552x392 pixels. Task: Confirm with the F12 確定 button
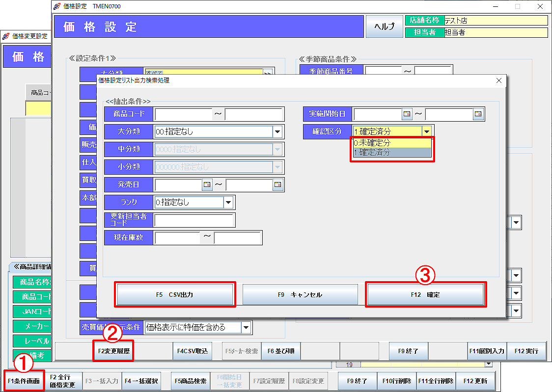point(426,295)
